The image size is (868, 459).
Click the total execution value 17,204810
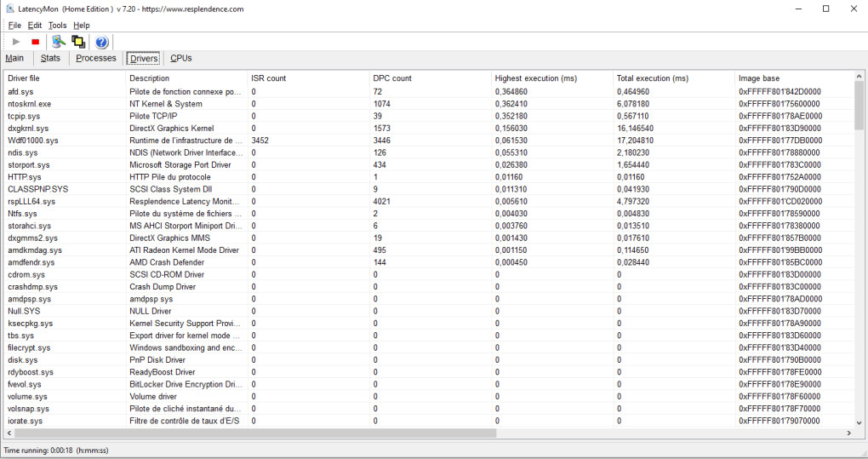pyautogui.click(x=635, y=141)
